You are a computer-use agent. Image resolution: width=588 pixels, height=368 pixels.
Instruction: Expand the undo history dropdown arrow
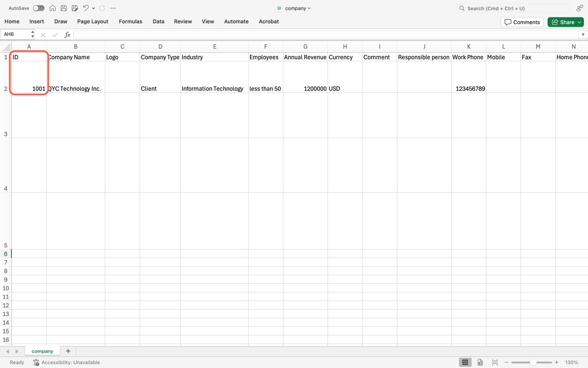pyautogui.click(x=94, y=8)
